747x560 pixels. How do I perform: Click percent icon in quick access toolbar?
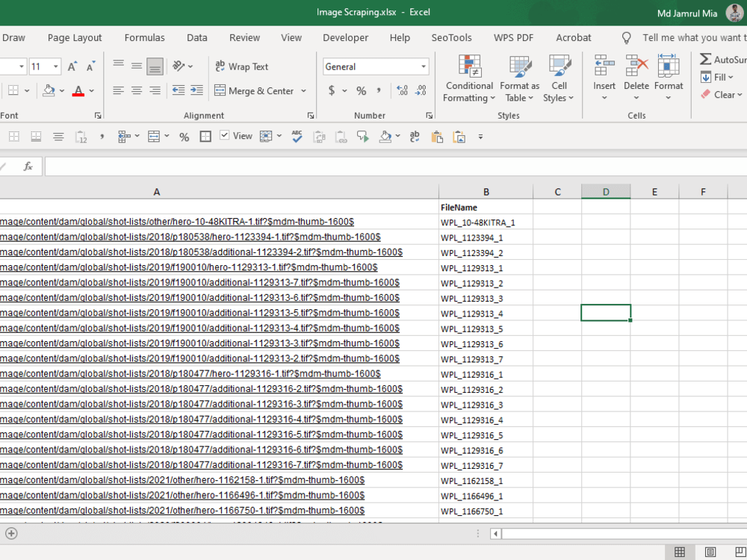185,137
